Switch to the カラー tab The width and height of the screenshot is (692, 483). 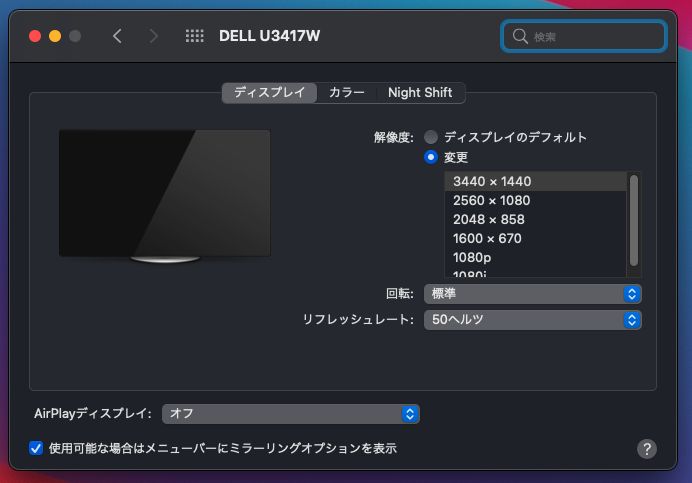[346, 93]
